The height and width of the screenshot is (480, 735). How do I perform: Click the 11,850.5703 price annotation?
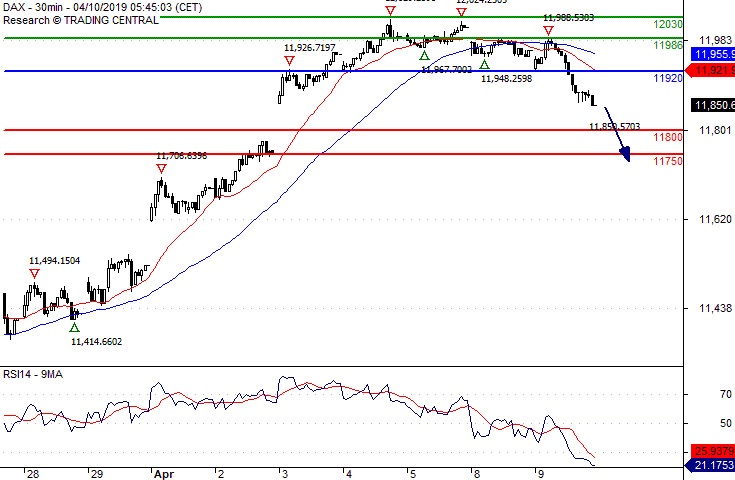(x=615, y=127)
